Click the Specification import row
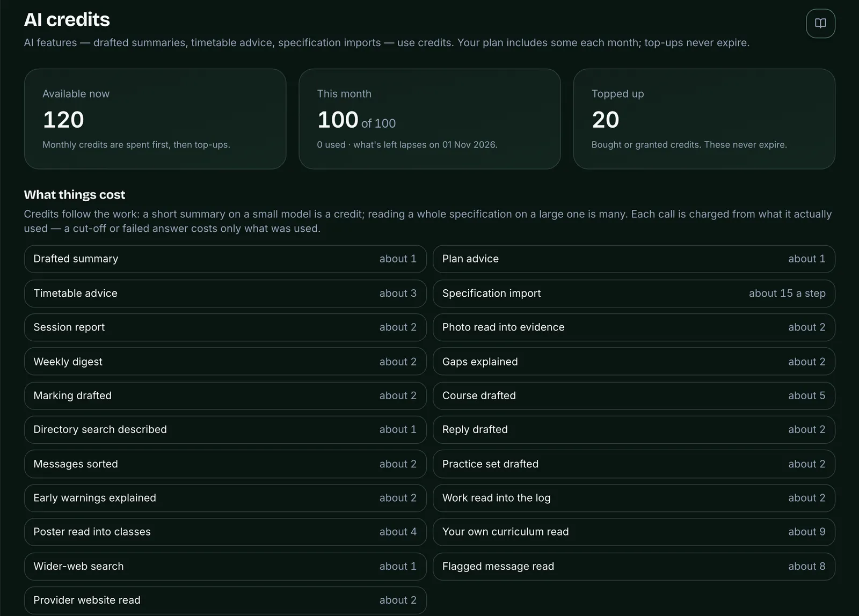This screenshot has height=616, width=859. tap(634, 294)
